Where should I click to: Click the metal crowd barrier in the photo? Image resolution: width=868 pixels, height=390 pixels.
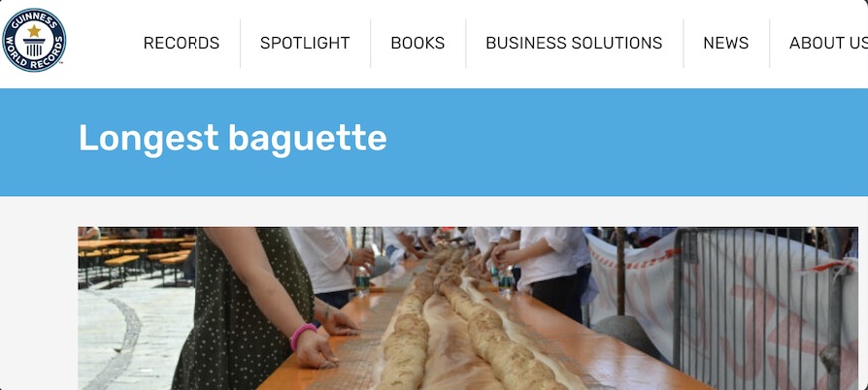(764, 305)
